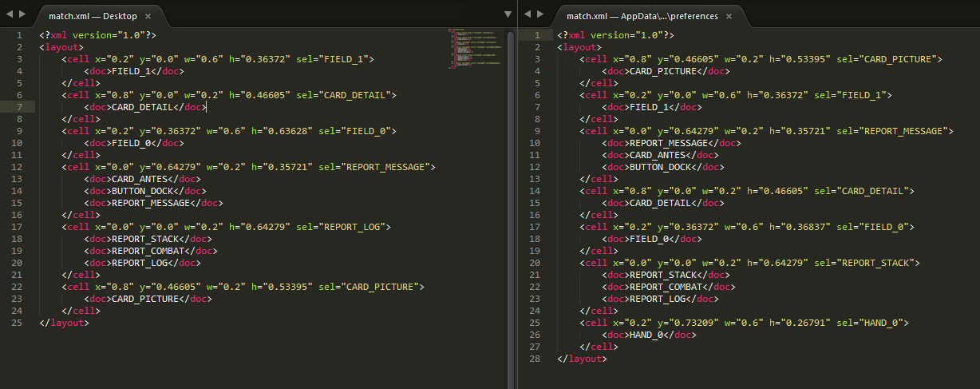Click line number 28 in right pane gutter
The width and height of the screenshot is (980, 389).
click(x=535, y=359)
